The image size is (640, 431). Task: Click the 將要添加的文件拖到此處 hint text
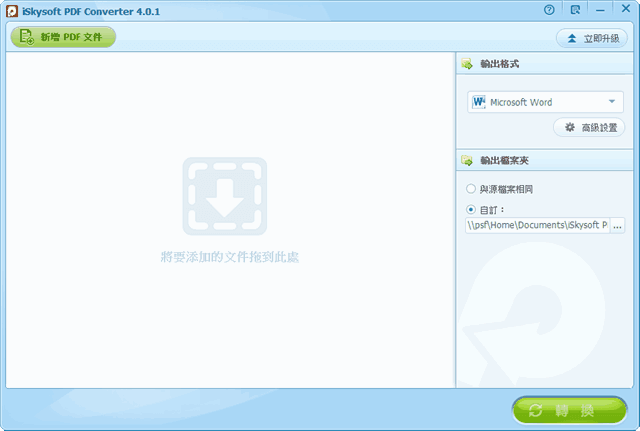[x=230, y=257]
